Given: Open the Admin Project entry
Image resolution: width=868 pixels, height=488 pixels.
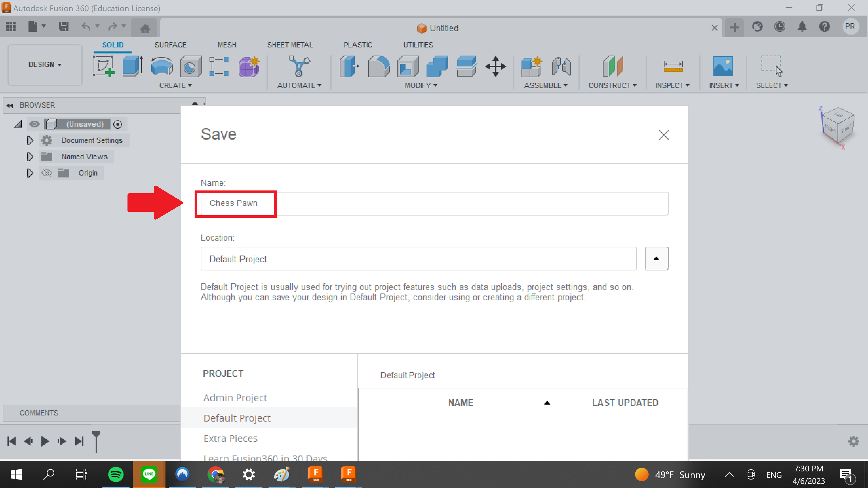Looking at the screenshot, I should [x=235, y=397].
